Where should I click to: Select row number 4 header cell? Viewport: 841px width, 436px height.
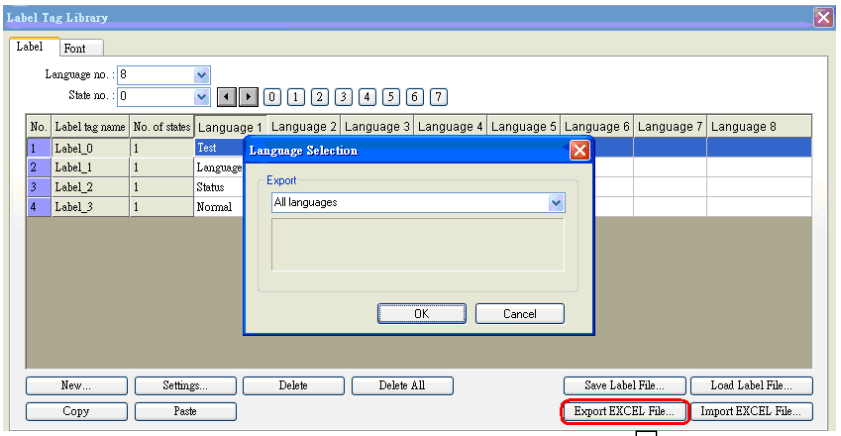(x=39, y=206)
